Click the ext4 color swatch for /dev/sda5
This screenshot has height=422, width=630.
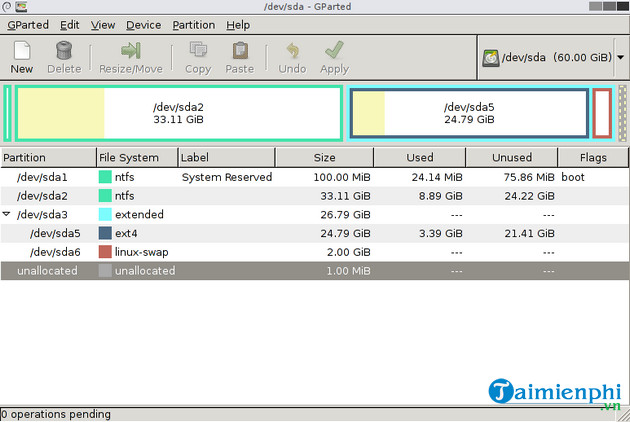[105, 233]
